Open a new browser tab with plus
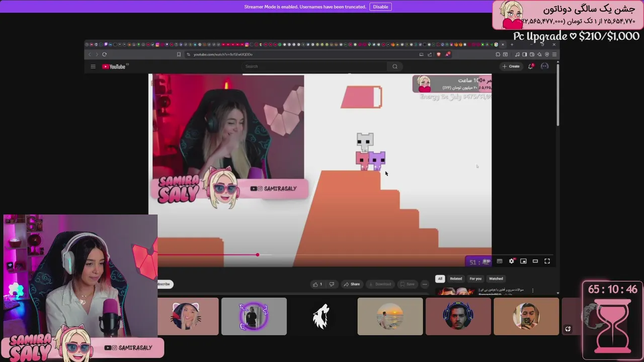The image size is (644, 362). pyautogui.click(x=512, y=44)
